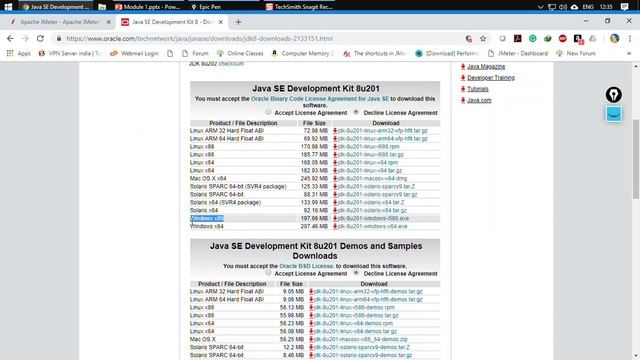Open the Java Magazine sidebar link
This screenshot has height=360, width=640.
pyautogui.click(x=486, y=67)
